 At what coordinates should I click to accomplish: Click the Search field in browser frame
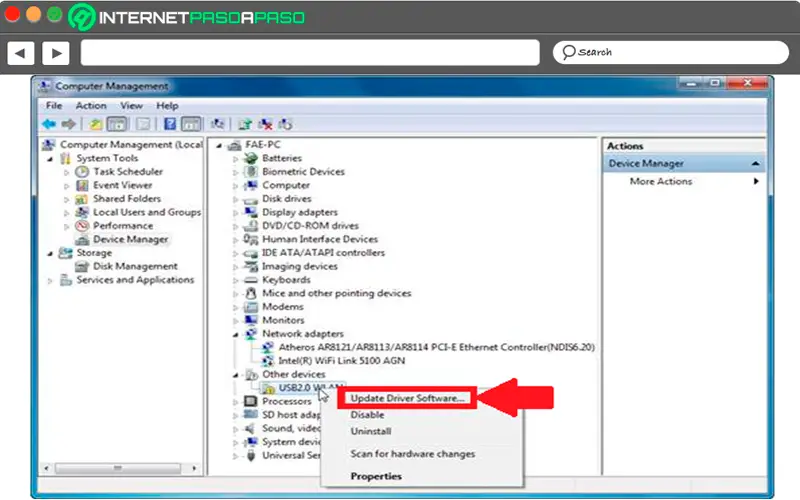pos(671,53)
